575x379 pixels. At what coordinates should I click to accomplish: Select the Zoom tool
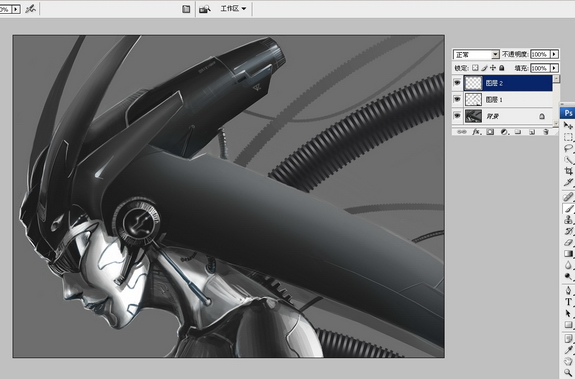[568, 373]
